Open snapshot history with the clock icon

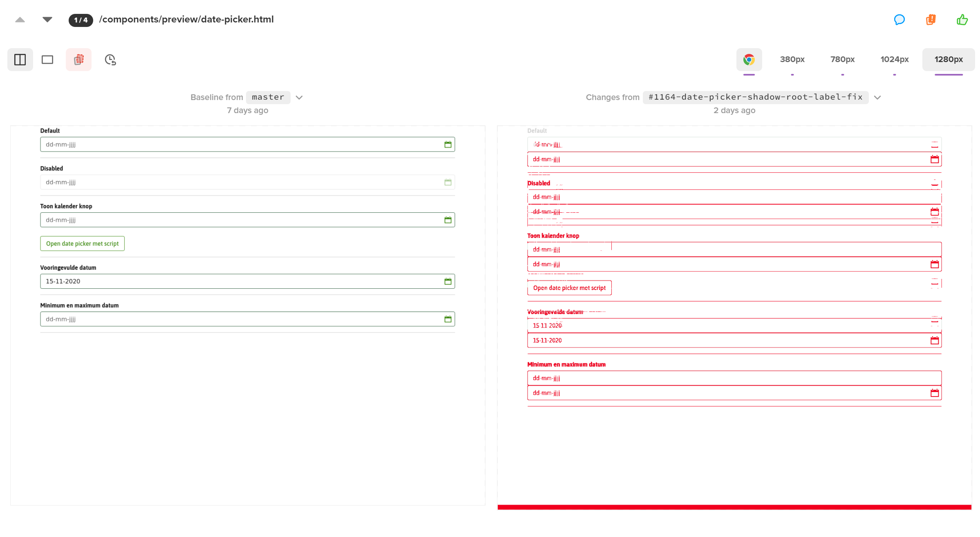(x=110, y=60)
